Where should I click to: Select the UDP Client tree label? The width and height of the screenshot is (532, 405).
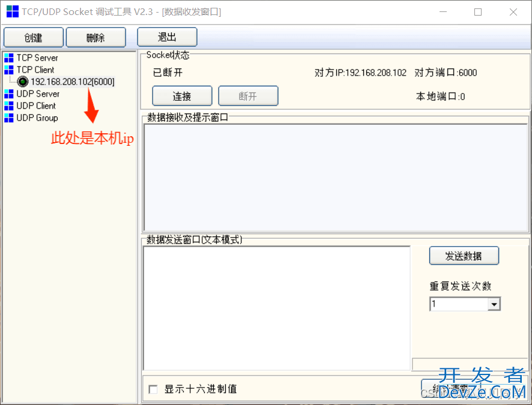pos(36,106)
